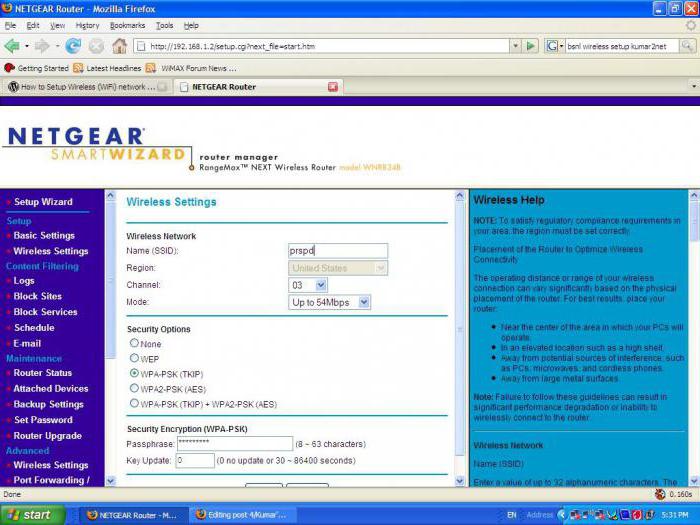The image size is (700, 525).
Task: Select the WPA-PSK (TKIP) radio button
Action: pos(134,373)
